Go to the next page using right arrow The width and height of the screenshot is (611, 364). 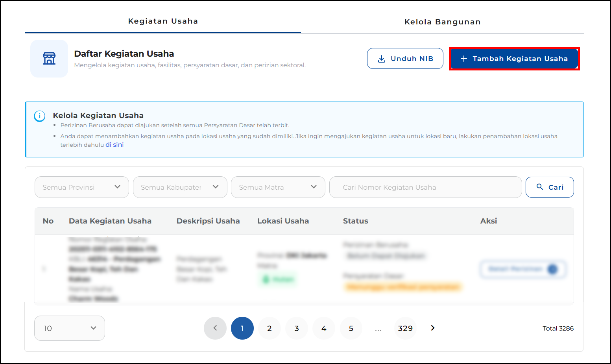[x=433, y=328]
